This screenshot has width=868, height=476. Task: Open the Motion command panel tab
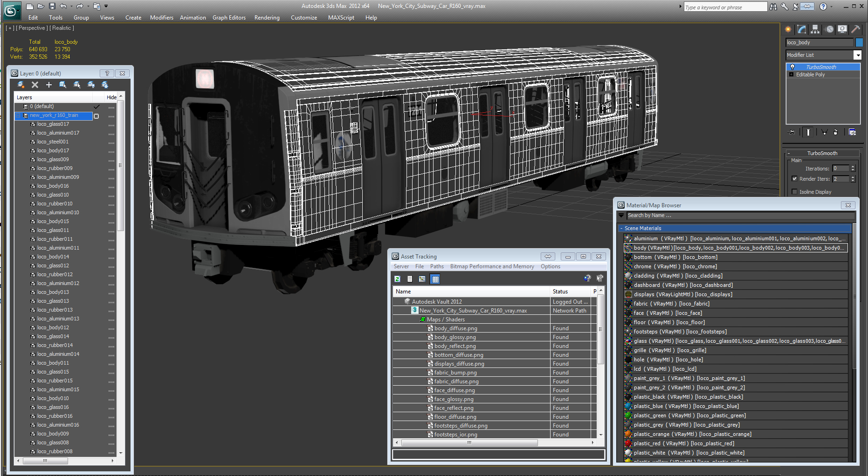click(x=829, y=29)
